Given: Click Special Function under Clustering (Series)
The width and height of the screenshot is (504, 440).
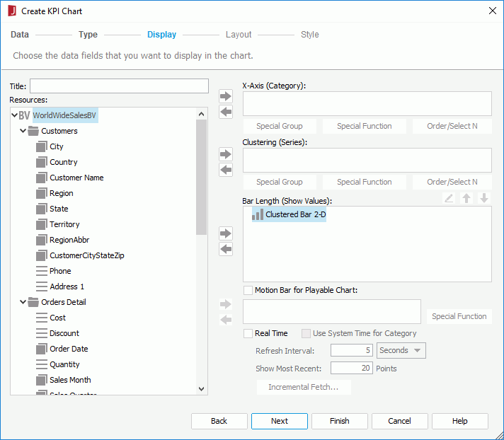Looking at the screenshot, I should 365,182.
